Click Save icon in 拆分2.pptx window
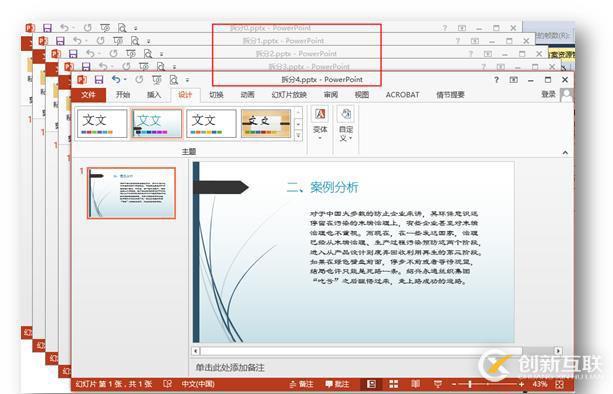This screenshot has height=394, width=613. (x=73, y=54)
